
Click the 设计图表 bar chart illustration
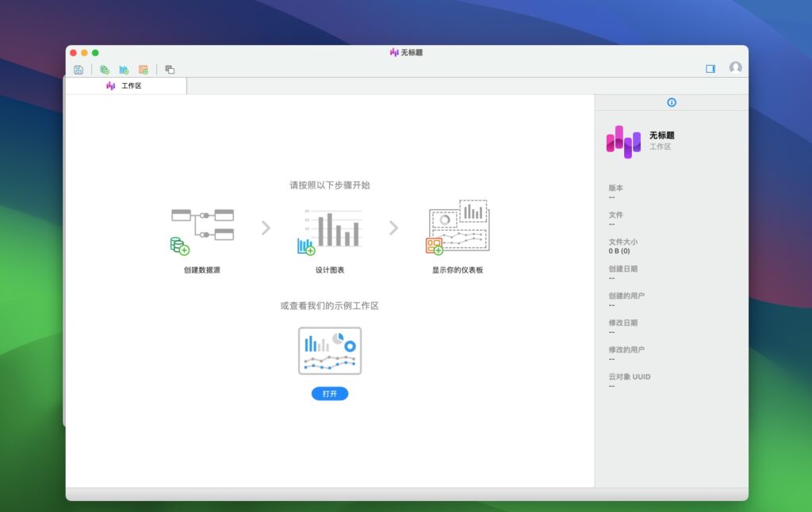pos(330,228)
